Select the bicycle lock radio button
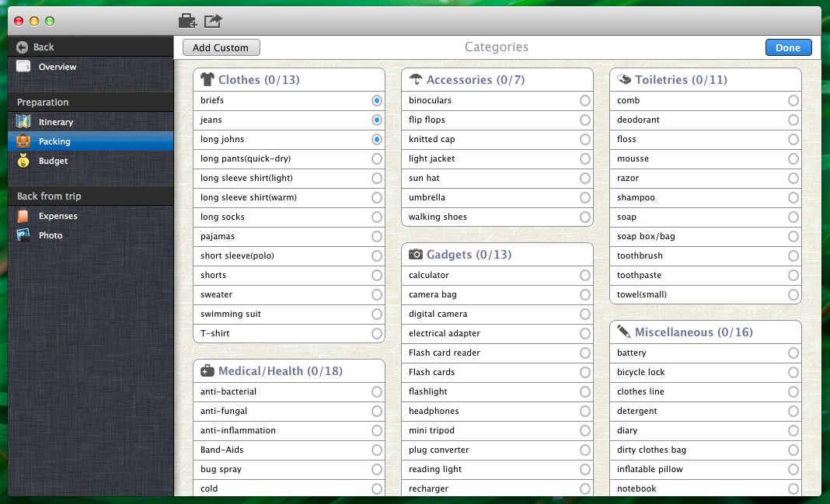Image resolution: width=830 pixels, height=504 pixels. (x=793, y=372)
